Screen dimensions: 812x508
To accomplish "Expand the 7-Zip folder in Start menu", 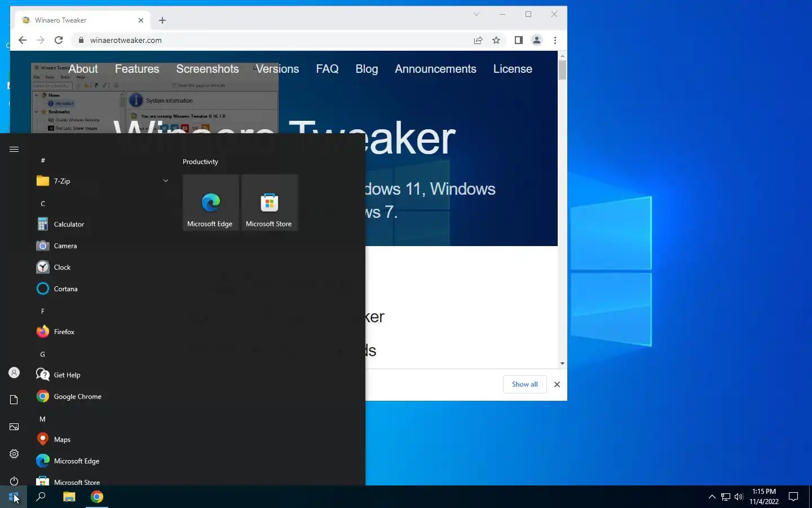I will click(x=101, y=181).
